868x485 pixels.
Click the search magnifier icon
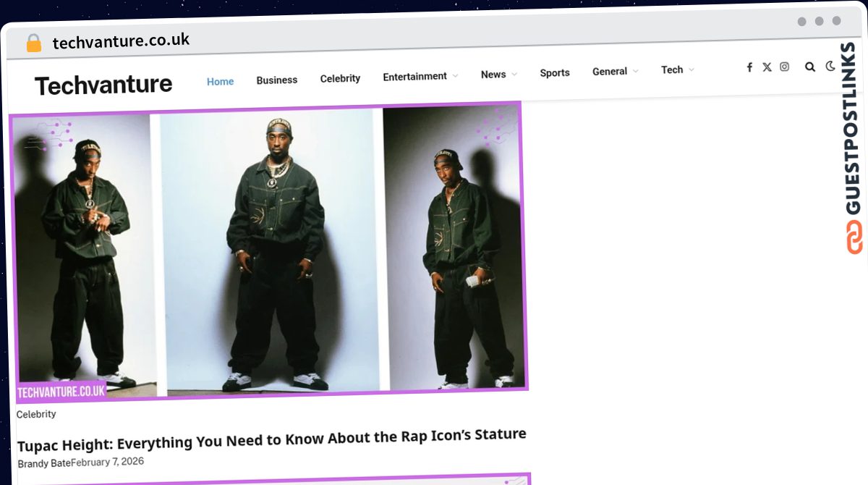pos(810,67)
